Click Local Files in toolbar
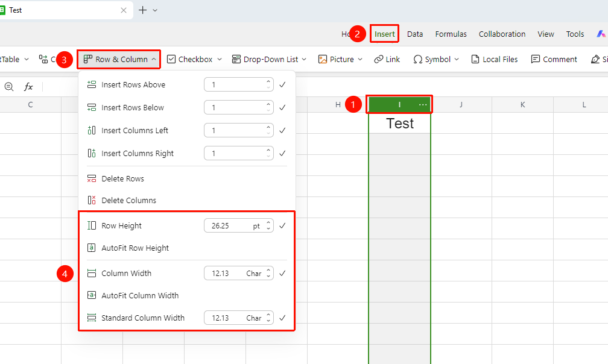 tap(495, 59)
